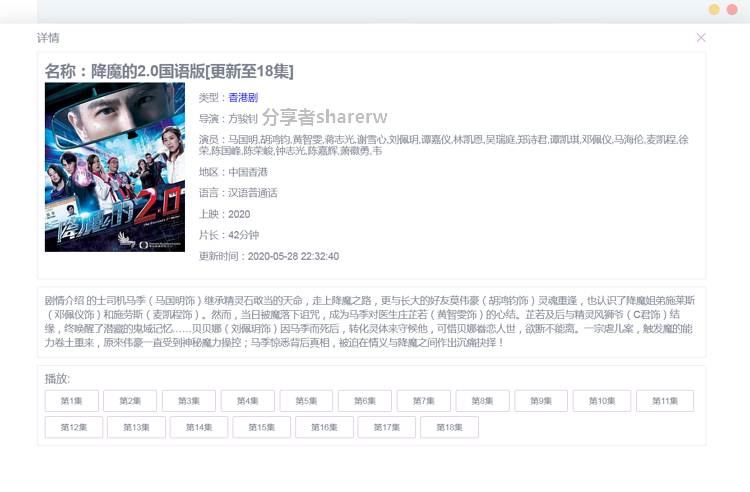750x492 pixels.
Task: Close the 详情 dialog with the X
Action: pyautogui.click(x=701, y=38)
